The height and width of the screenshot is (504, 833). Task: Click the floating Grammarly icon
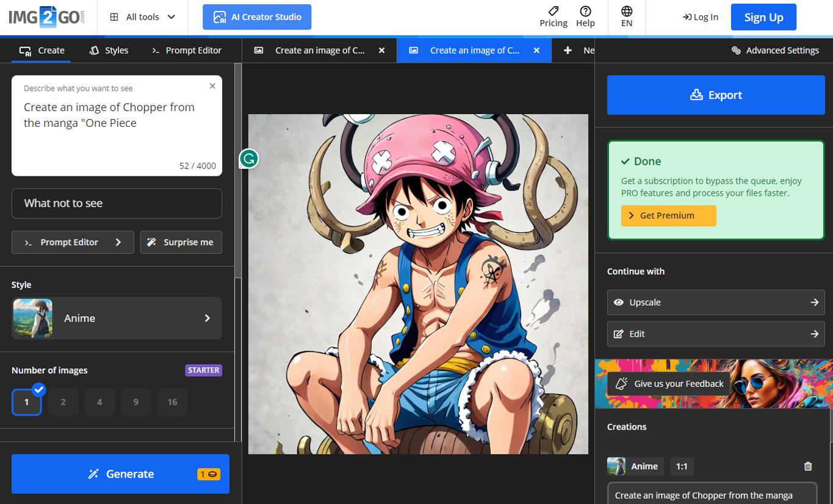coord(248,159)
